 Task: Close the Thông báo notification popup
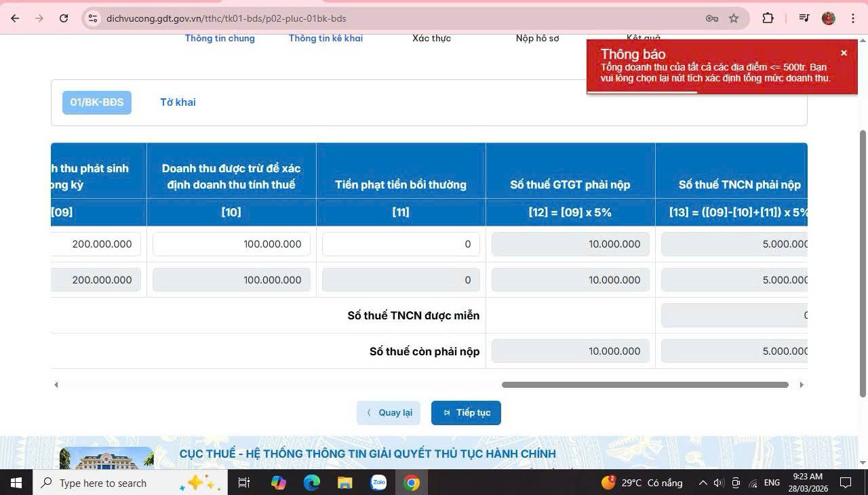pyautogui.click(x=844, y=53)
